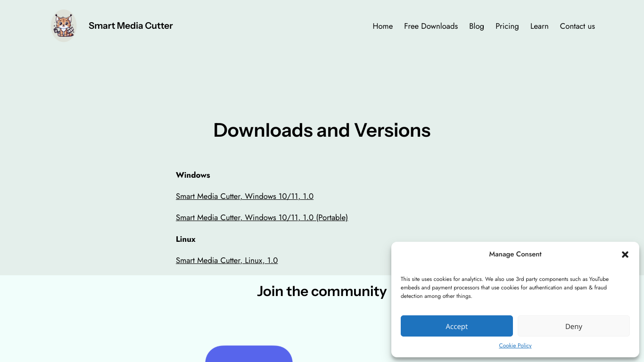Download the Windows 10/11 1.0 Portable version
This screenshot has width=644, height=362.
coord(262,218)
